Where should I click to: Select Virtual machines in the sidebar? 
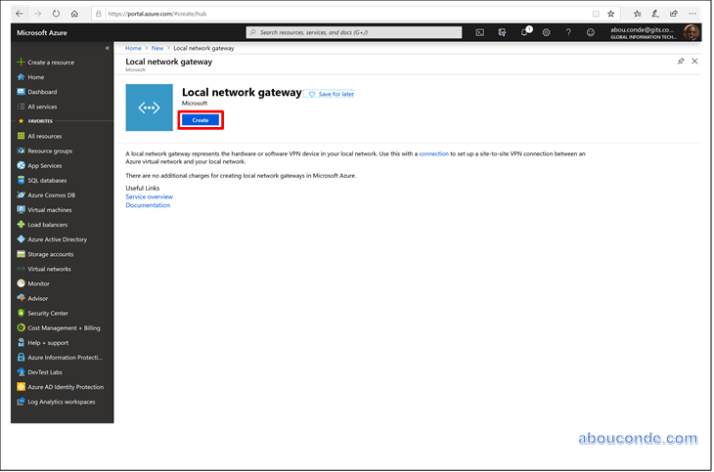point(49,210)
